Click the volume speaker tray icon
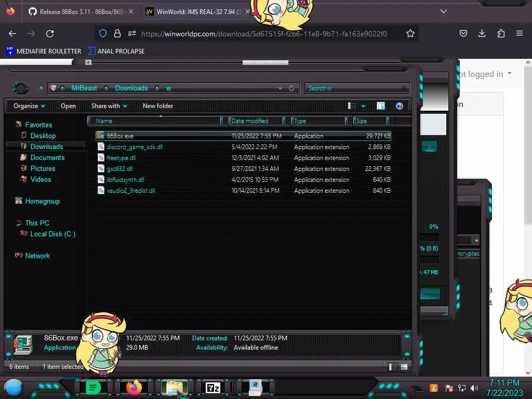 (474, 388)
